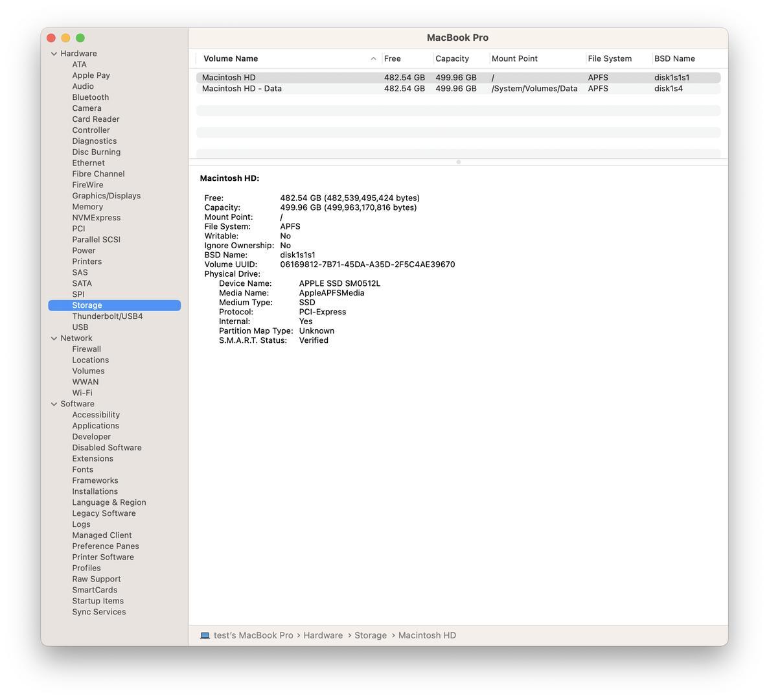The width and height of the screenshot is (769, 700).
Task: Select Disc Burning entry
Action: [96, 152]
